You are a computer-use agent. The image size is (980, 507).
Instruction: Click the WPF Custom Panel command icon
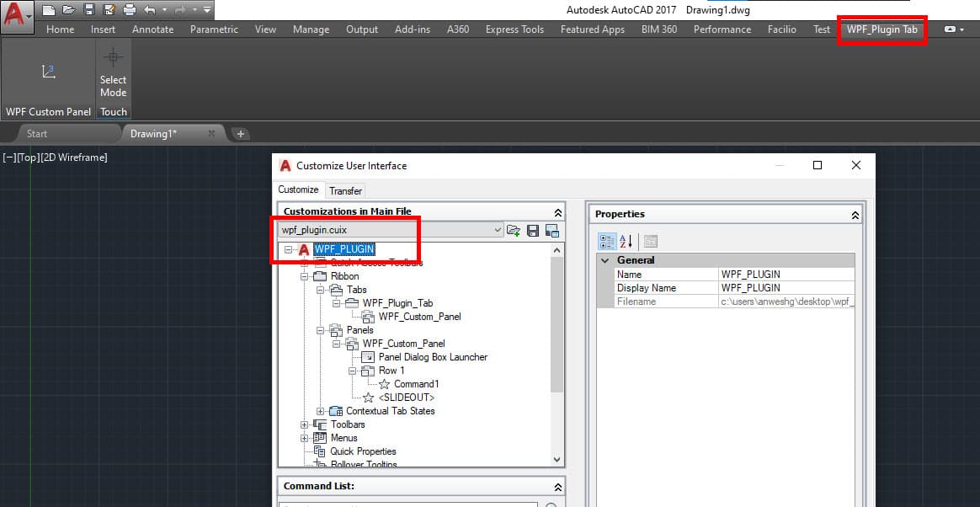click(x=48, y=72)
